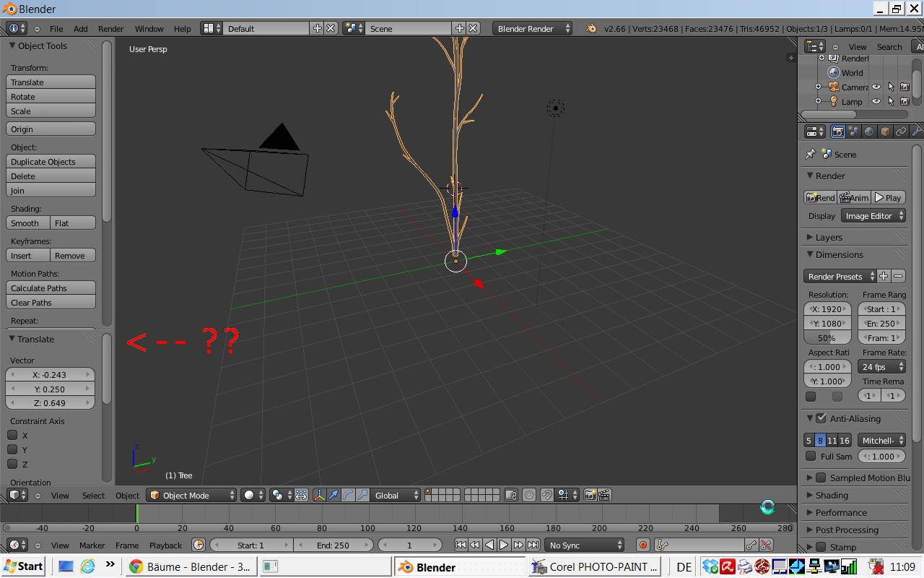
Task: Click the auto keyframe record button
Action: coord(642,545)
